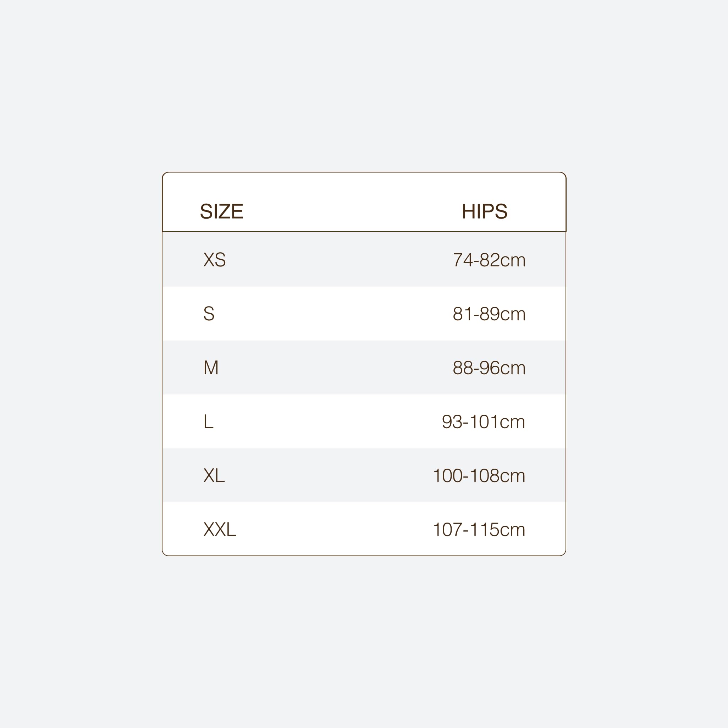Select the XXL size label
This screenshot has height=728, width=728.
coord(220,529)
